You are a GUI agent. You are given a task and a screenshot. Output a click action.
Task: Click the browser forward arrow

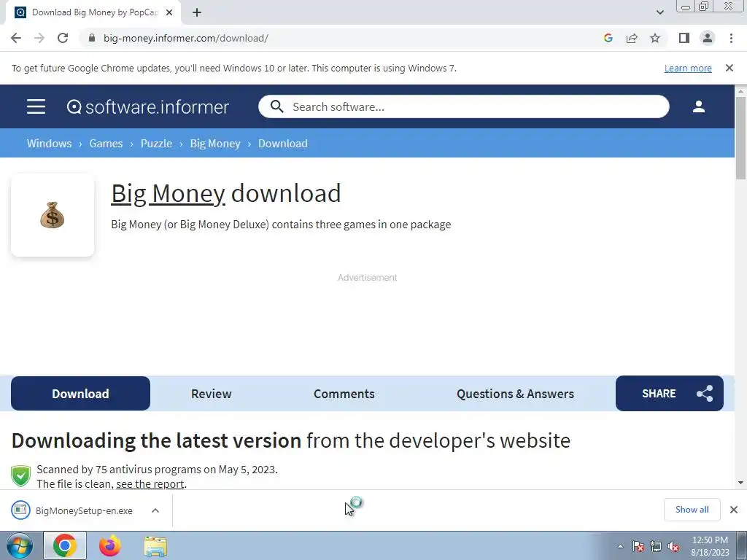[x=39, y=38]
